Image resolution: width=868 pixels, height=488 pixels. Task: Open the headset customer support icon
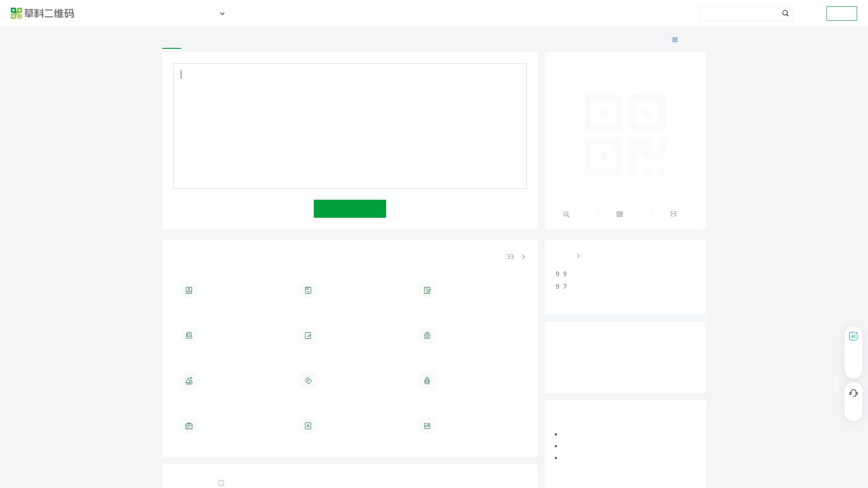pos(854,393)
